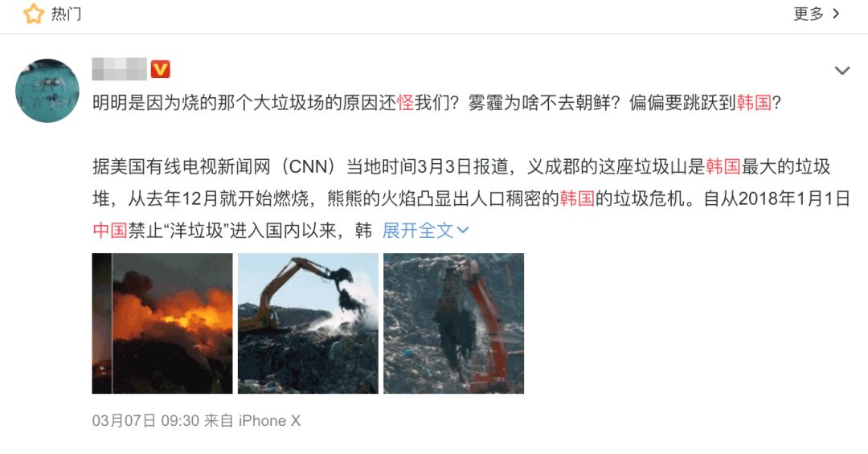Click red 韩国 before 最大的垃圾
Screen dimensions: 868x454
click(723, 166)
